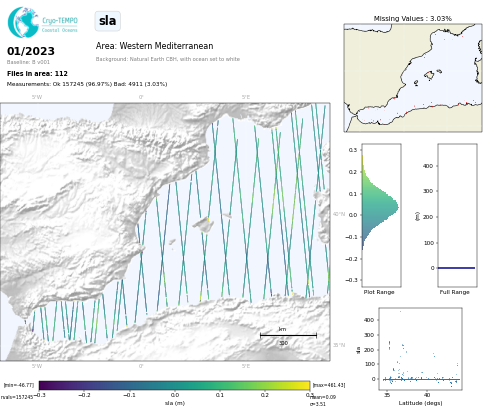
Task: Click the 'sla' variable badge
Action: click(107, 21)
